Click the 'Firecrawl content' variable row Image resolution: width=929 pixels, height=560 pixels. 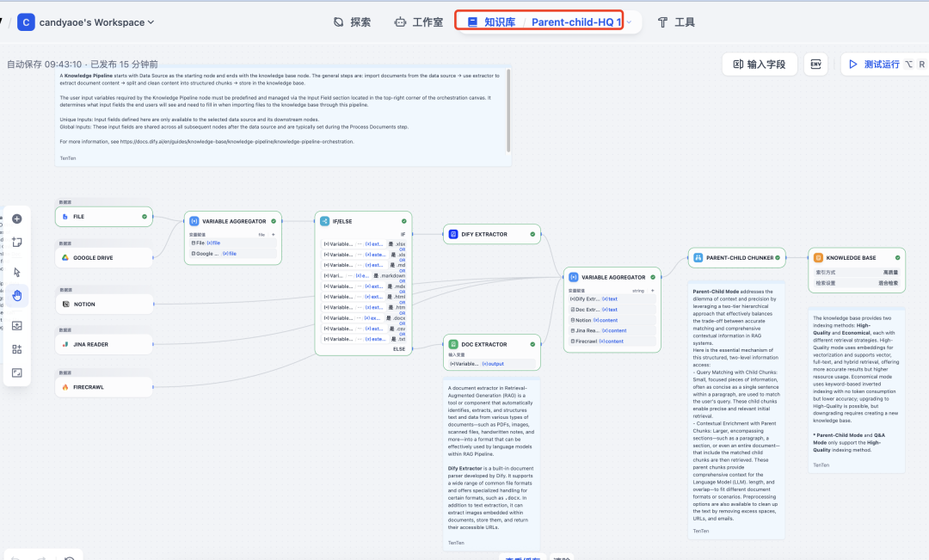(x=612, y=342)
